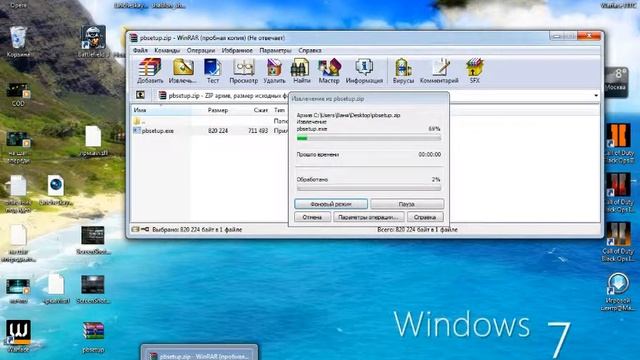Open the Файл menu
This screenshot has width=640, height=360.
[140, 51]
